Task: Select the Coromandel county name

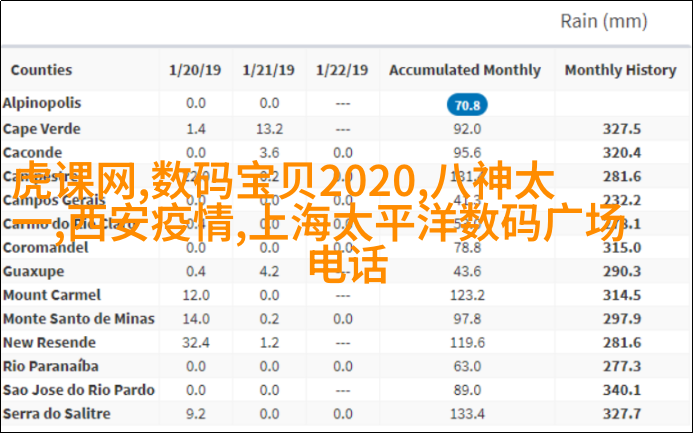Action: coord(46,247)
